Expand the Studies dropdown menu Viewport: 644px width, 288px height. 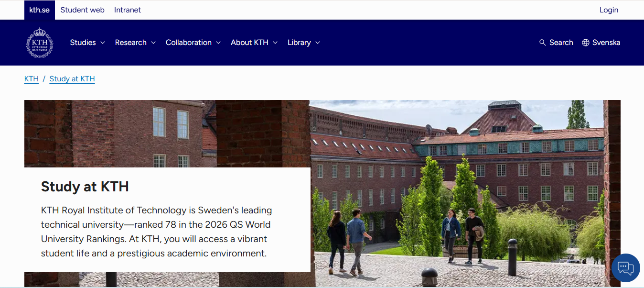tap(84, 42)
